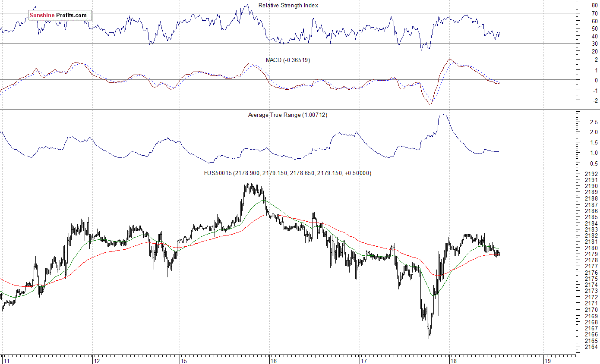The height and width of the screenshot is (364, 600).
Task: Click the 2.5 level on ATR scale
Action: (594, 122)
